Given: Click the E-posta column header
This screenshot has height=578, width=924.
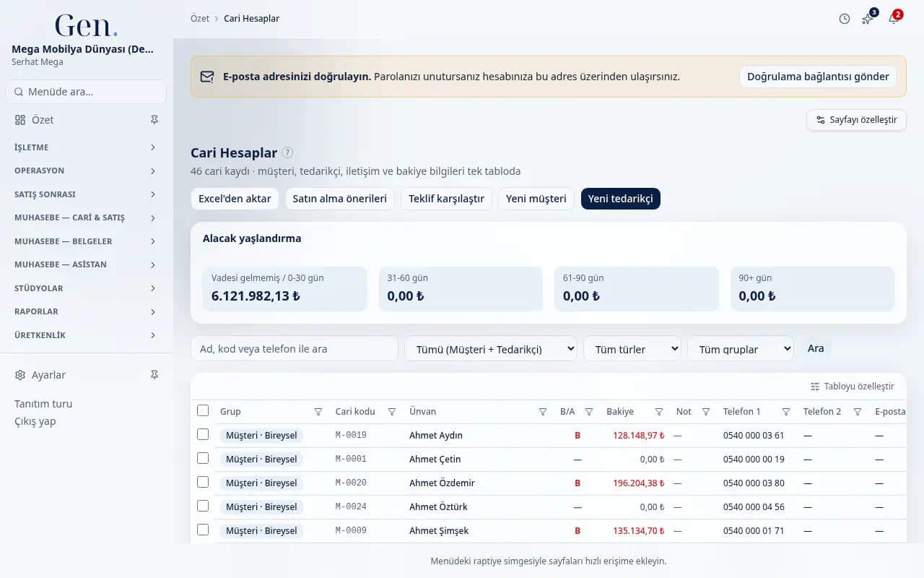Looking at the screenshot, I should [x=889, y=412].
